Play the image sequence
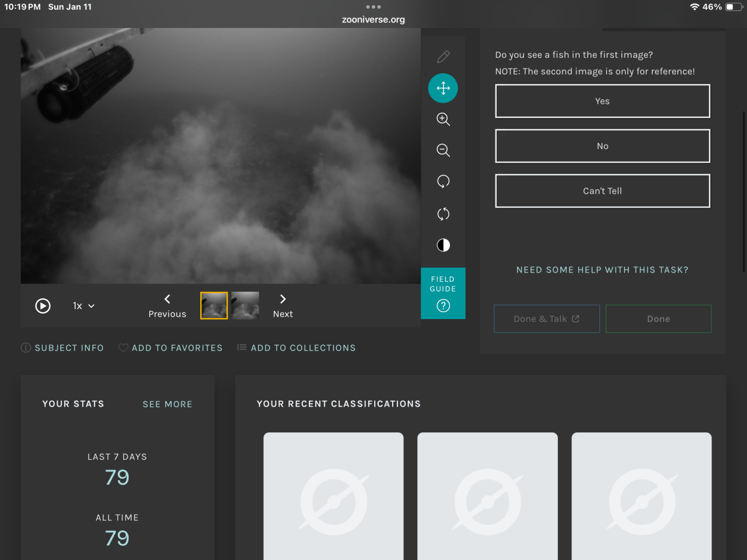 [43, 306]
